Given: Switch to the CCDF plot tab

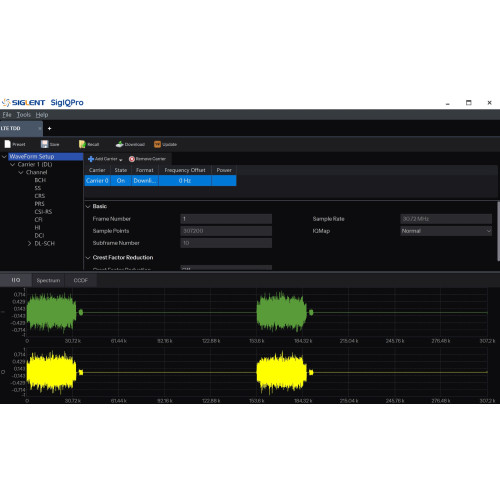Looking at the screenshot, I should coord(81,280).
